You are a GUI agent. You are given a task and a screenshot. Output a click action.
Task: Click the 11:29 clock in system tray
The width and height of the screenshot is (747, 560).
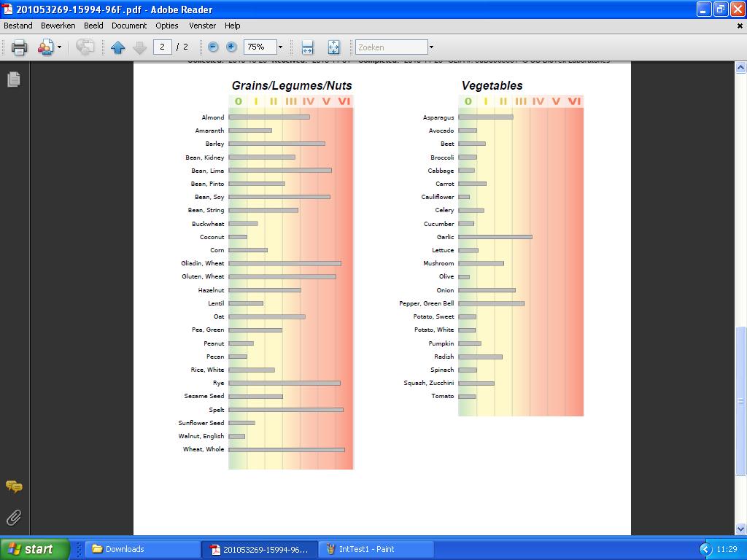click(727, 549)
